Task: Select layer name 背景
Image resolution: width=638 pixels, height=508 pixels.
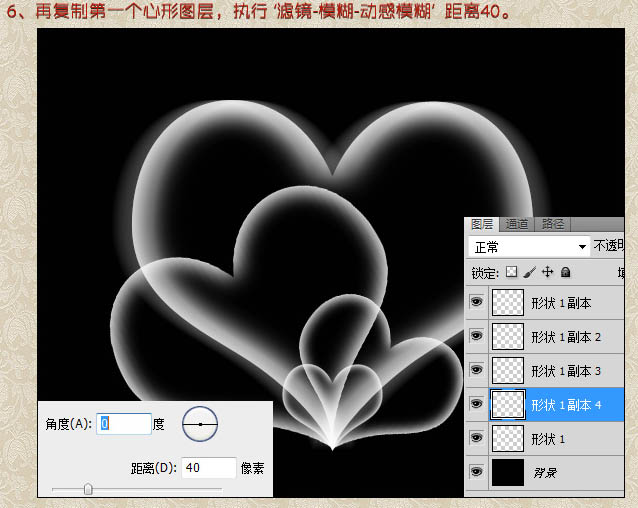Action: click(545, 473)
